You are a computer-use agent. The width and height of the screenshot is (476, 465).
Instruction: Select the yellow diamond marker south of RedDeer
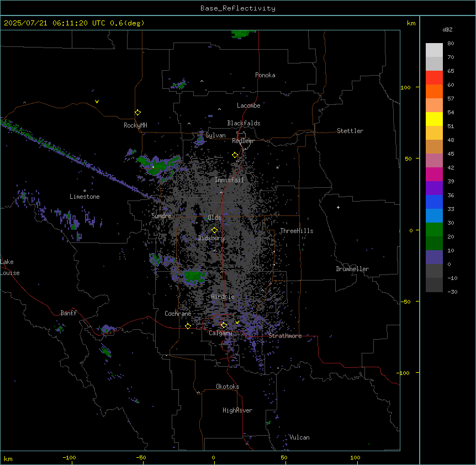pyautogui.click(x=235, y=155)
